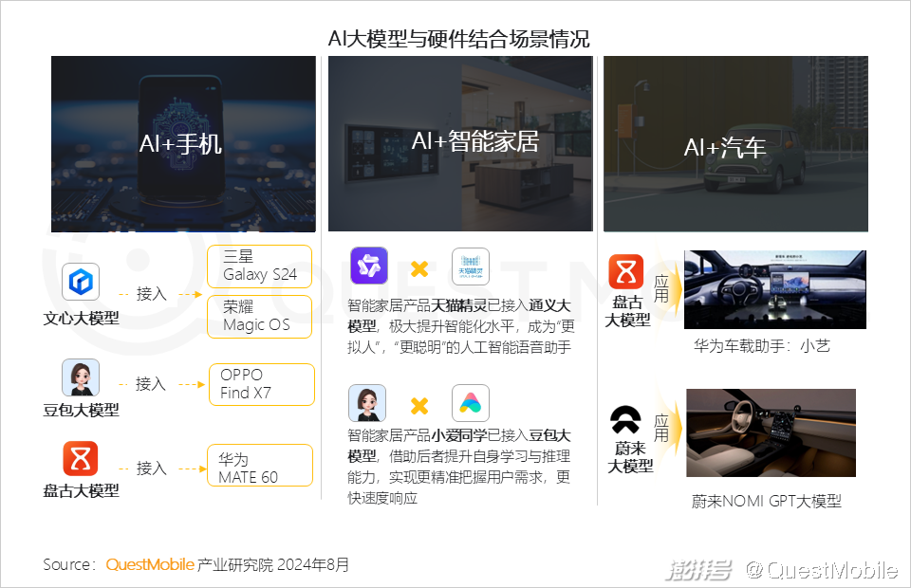Open the AI+智能家居 banner image

pos(460,143)
